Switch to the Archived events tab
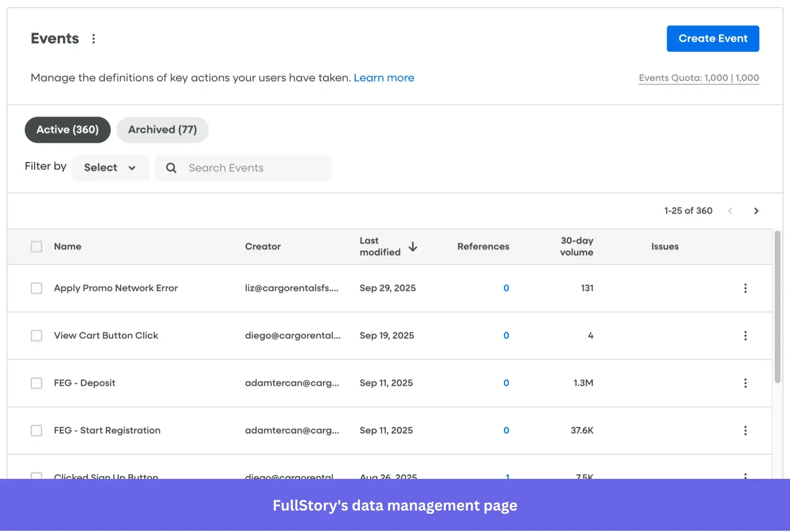 click(162, 129)
